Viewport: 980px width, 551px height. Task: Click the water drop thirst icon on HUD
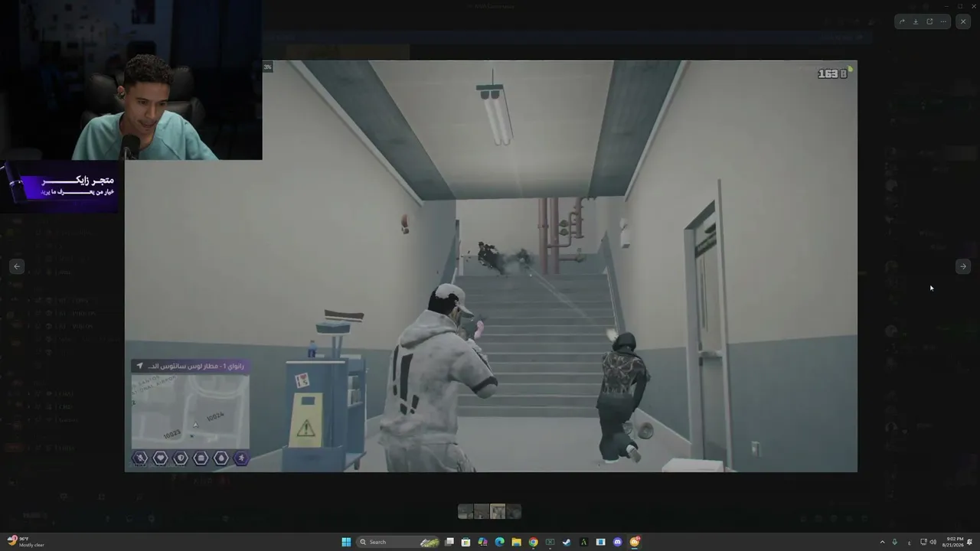(x=221, y=458)
